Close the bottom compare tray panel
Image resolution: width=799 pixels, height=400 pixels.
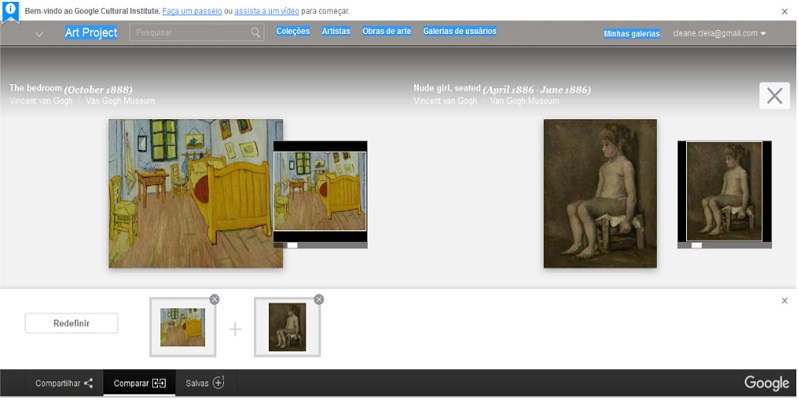pyautogui.click(x=784, y=300)
